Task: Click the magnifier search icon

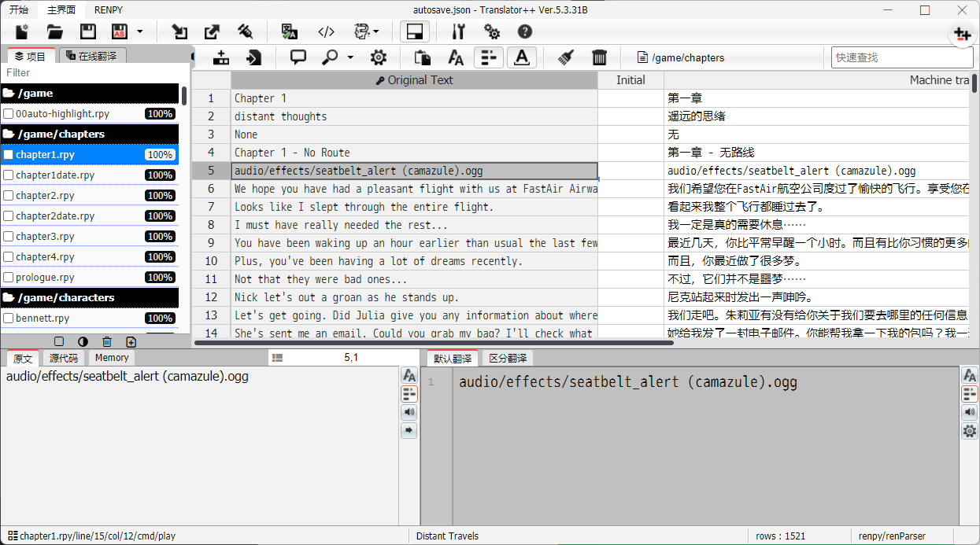Action: (330, 57)
